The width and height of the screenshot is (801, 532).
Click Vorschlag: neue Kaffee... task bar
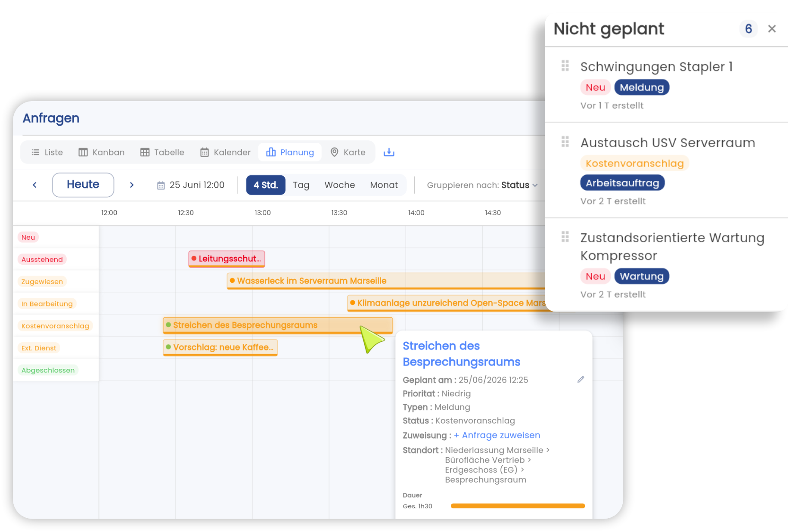coord(220,347)
